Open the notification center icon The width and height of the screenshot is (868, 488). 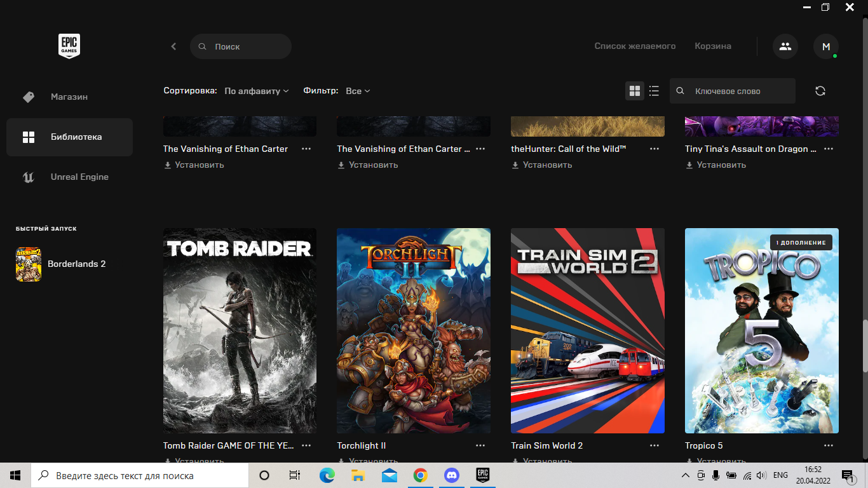(x=848, y=475)
